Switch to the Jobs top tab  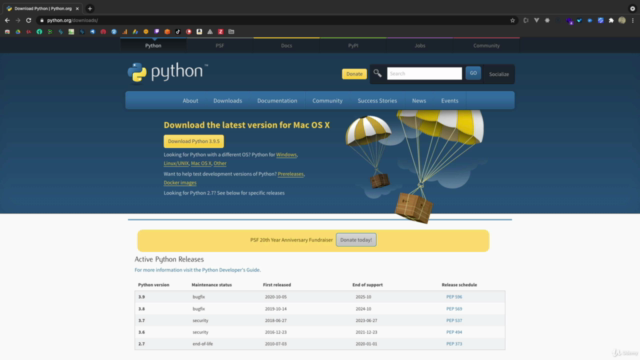pyautogui.click(x=420, y=46)
